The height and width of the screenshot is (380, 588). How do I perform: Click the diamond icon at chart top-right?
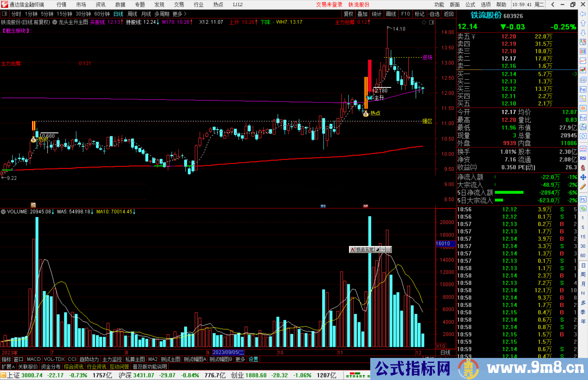424,22
